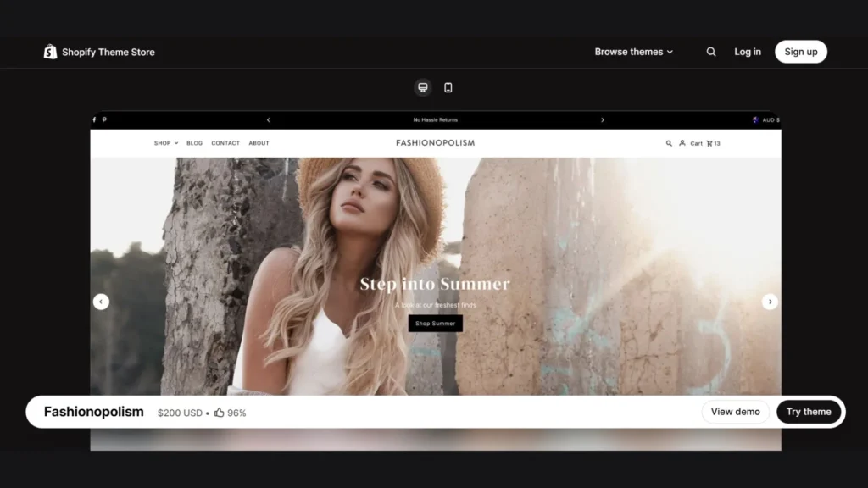The width and height of the screenshot is (868, 488).
Task: Click the View demo button
Action: [735, 412]
